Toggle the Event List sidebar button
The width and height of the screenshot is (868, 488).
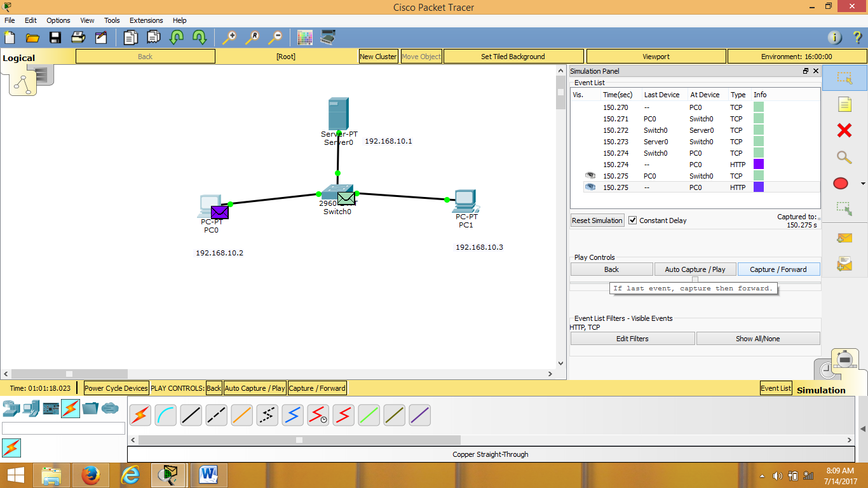[775, 388]
